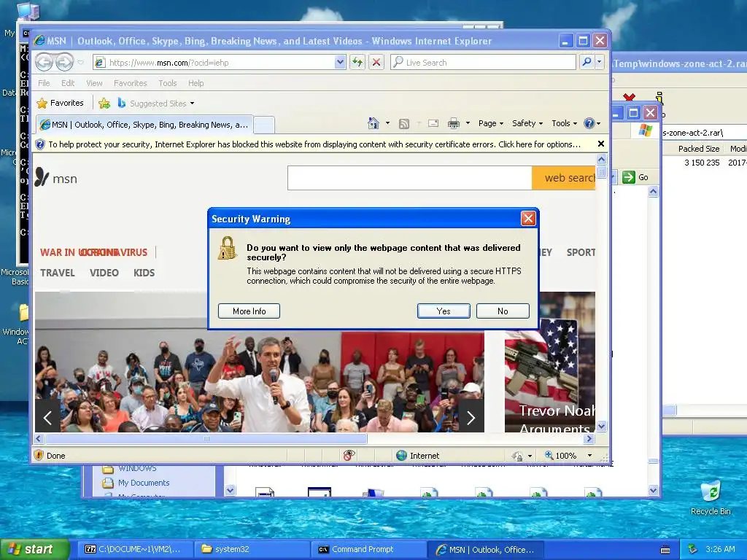
Task: Click the Help question mark icon
Action: pyautogui.click(x=589, y=123)
